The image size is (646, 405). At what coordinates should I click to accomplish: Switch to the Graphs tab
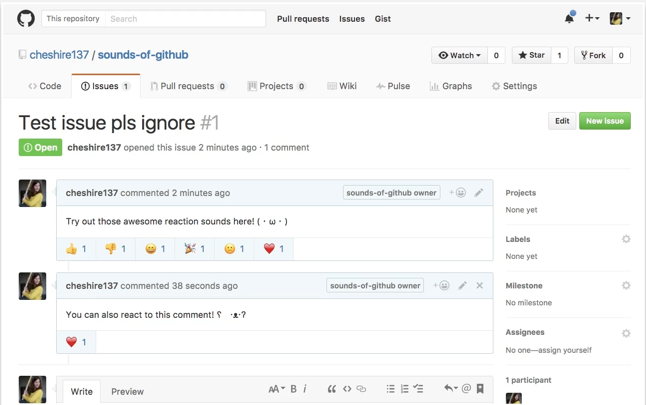pyautogui.click(x=451, y=86)
